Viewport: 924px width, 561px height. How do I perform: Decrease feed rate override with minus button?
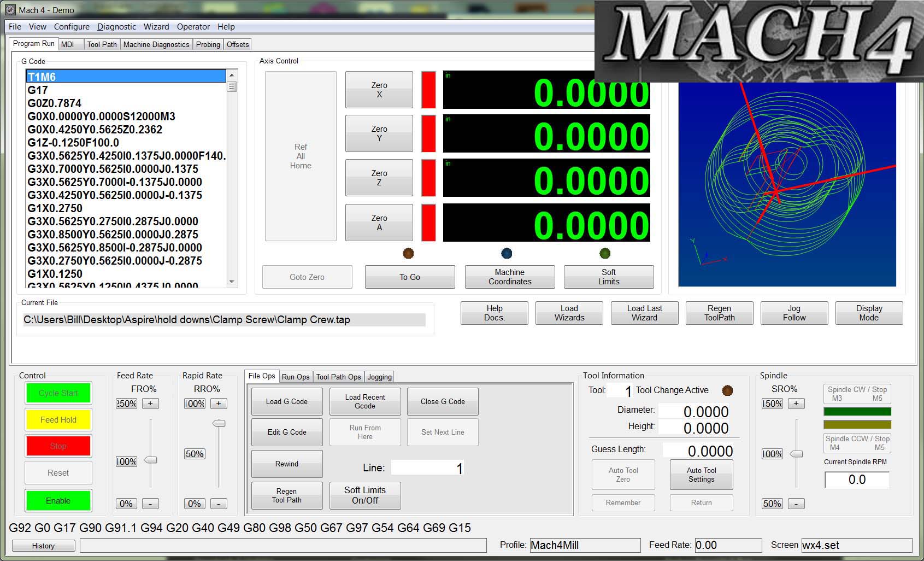click(150, 504)
